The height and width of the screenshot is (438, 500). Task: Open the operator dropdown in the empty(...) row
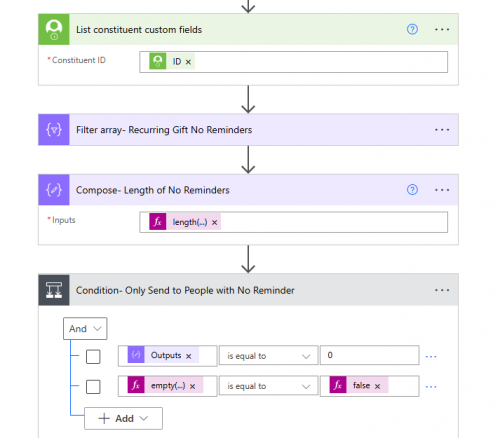[x=268, y=386]
